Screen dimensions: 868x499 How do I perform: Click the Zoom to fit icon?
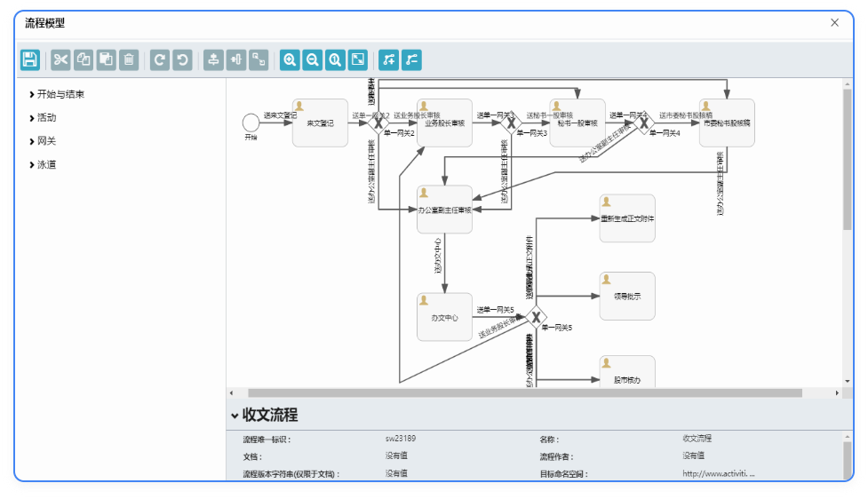pos(357,59)
